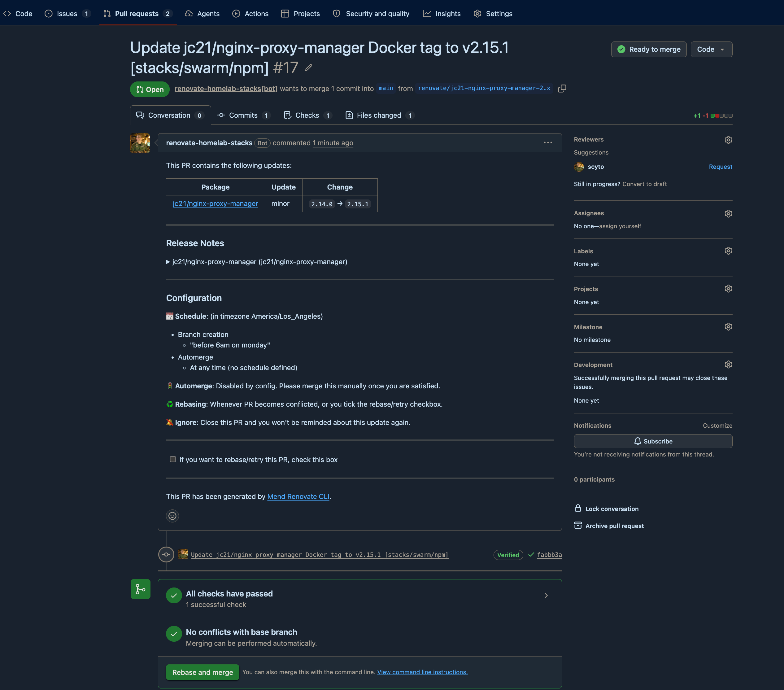Screen dimensions: 784x690
Task: Click the scyto reviewer avatar
Action: 579,167
